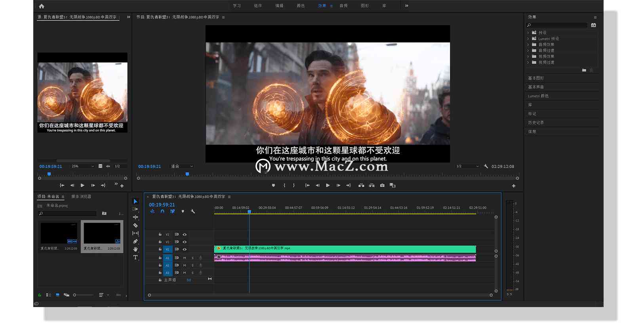Select the Type tool
Image resolution: width=644 pixels, height=332 pixels.
(x=135, y=257)
